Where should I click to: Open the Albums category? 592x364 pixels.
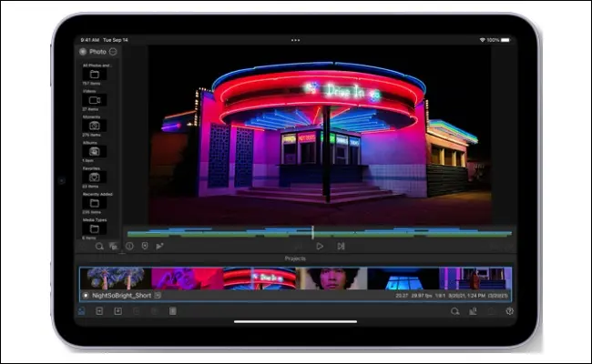click(x=95, y=151)
